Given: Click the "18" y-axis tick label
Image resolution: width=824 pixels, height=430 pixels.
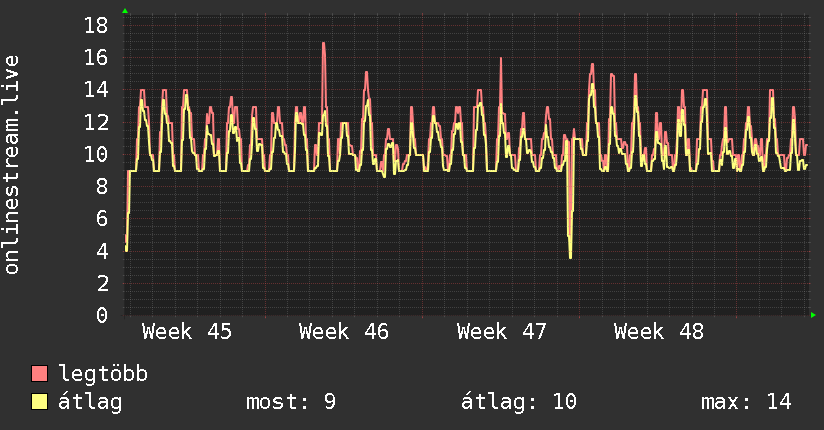Looking at the screenshot, I should [96, 25].
